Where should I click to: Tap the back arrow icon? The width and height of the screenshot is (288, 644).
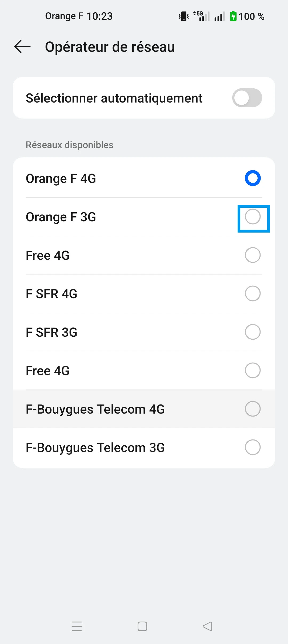coord(22,47)
